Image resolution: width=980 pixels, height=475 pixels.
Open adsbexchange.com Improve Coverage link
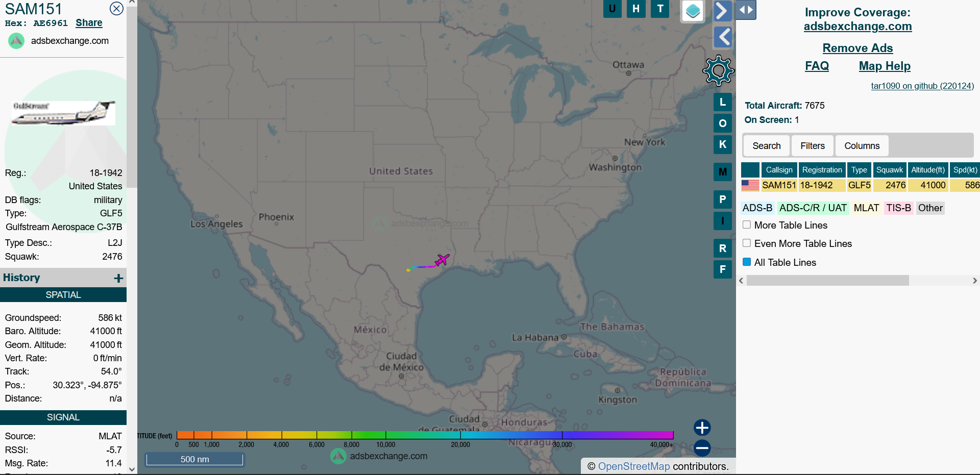(857, 27)
